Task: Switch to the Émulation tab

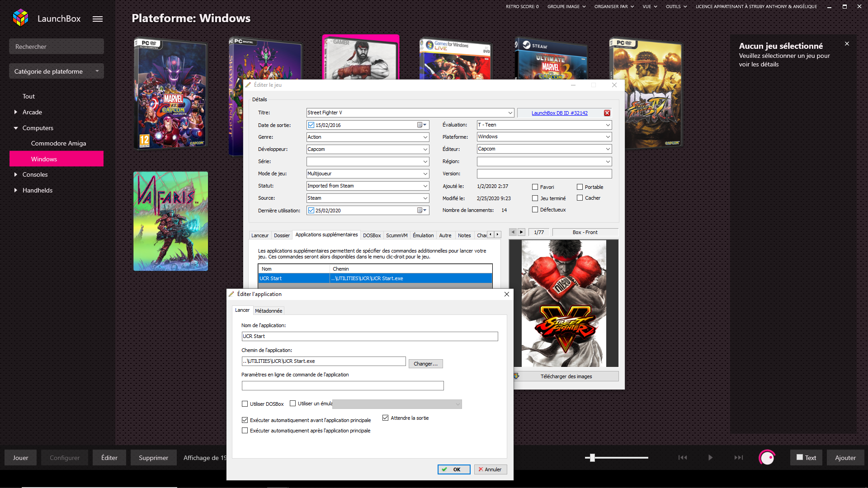Action: coord(423,235)
